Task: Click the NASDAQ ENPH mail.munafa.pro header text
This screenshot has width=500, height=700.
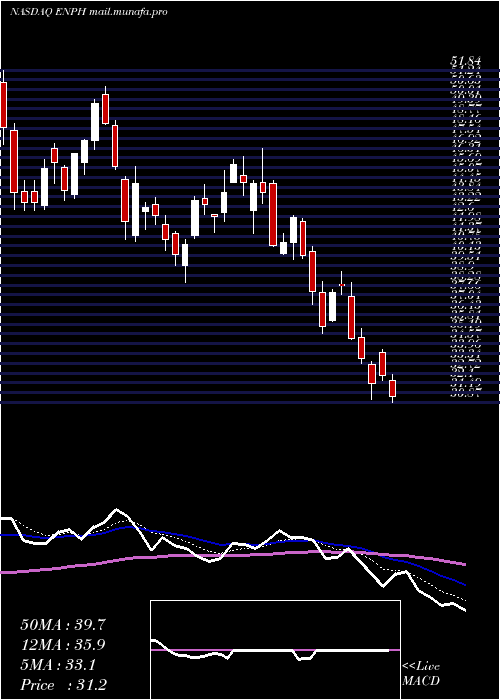Action: pyautogui.click(x=88, y=12)
